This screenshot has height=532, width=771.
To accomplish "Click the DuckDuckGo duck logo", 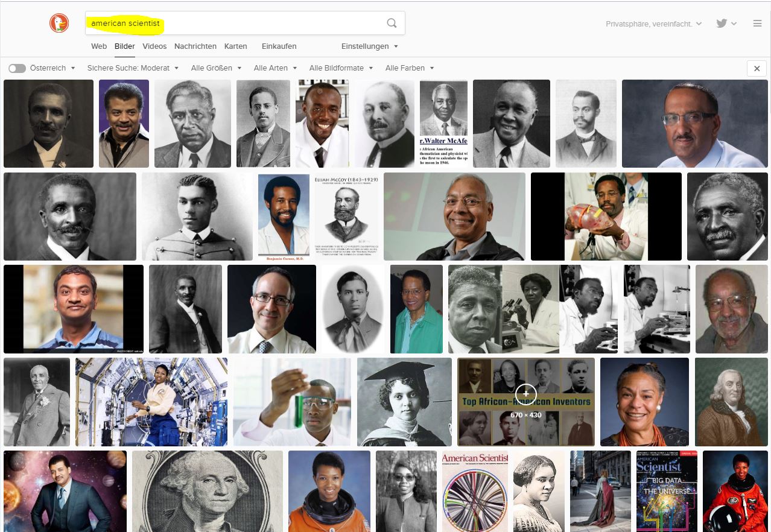I will coord(59,24).
